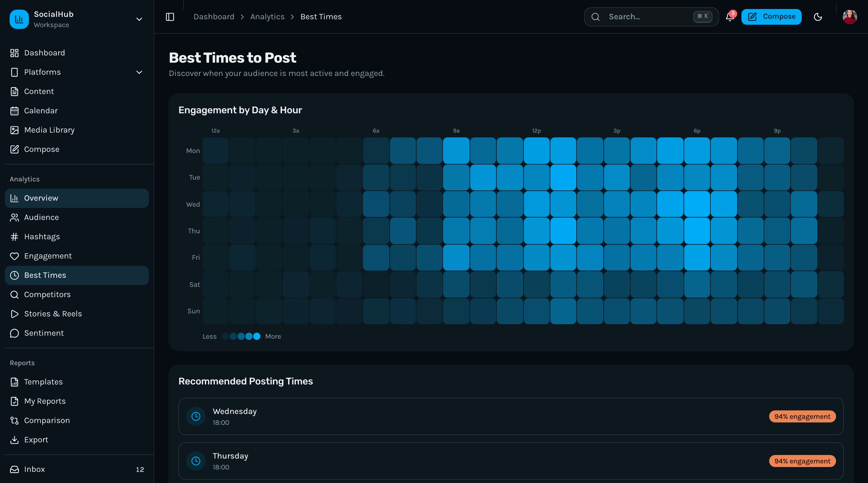The image size is (868, 483).
Task: Click the clock icon on Thursday card
Action: point(196,461)
